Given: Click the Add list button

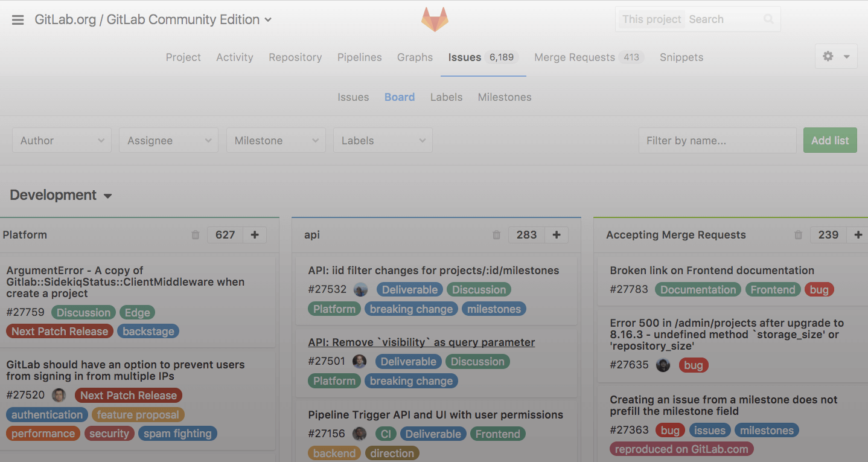Looking at the screenshot, I should click(x=829, y=140).
